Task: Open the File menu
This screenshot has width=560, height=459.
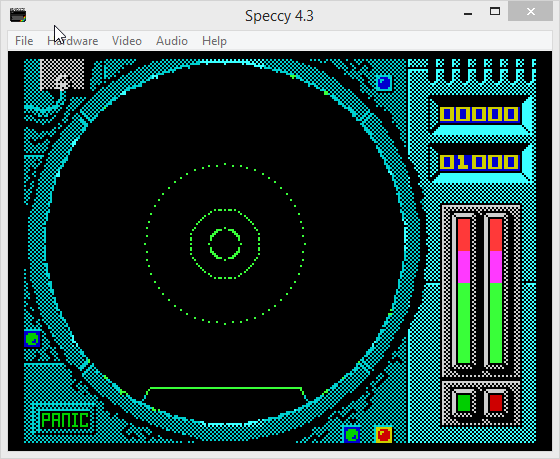Action: coord(24,41)
